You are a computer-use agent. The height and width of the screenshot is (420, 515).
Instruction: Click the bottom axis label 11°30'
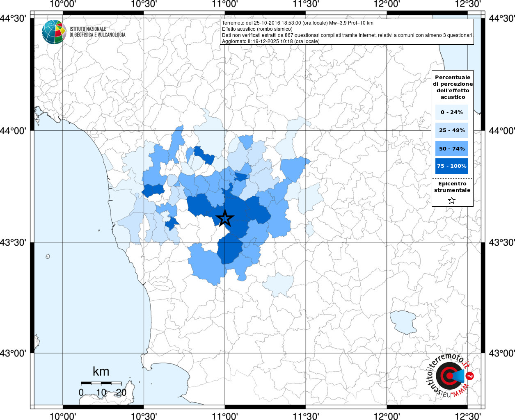(x=306, y=416)
